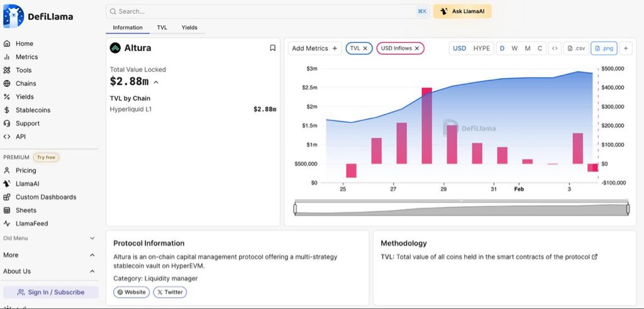Remove the USD Inflows metric chip

(417, 48)
